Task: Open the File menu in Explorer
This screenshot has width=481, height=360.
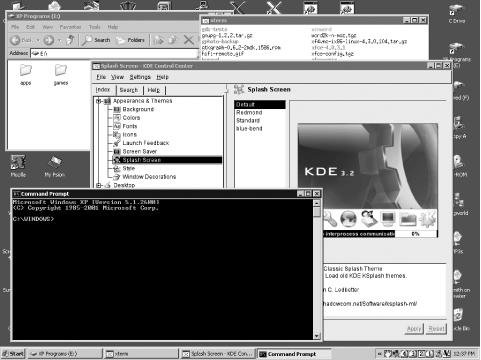Action: tap(15, 27)
